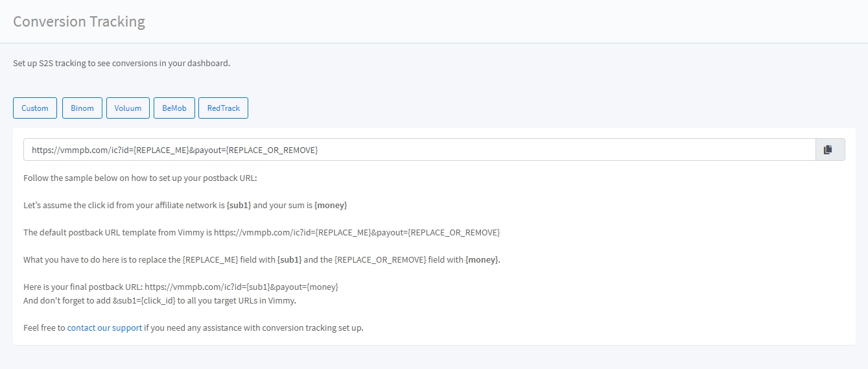Viewport: 868px width, 369px height.
Task: Click the "Follow the sample below" instruction line
Action: (x=140, y=178)
